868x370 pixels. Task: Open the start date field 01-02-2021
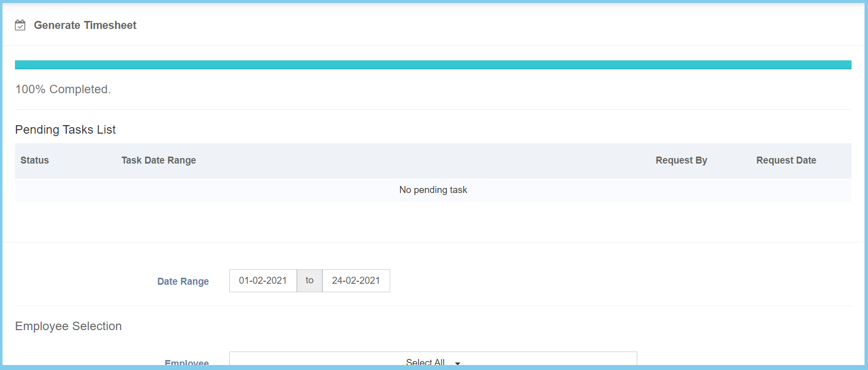263,281
